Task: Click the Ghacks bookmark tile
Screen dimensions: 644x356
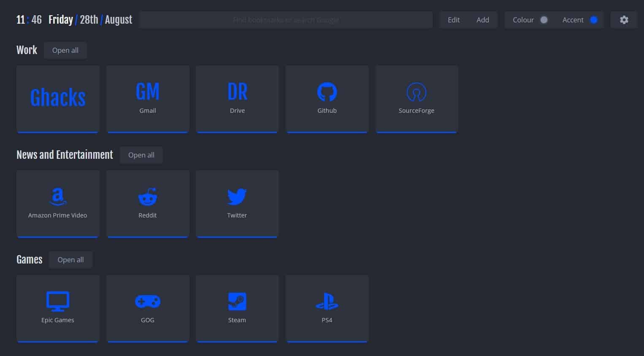Action: (57, 98)
